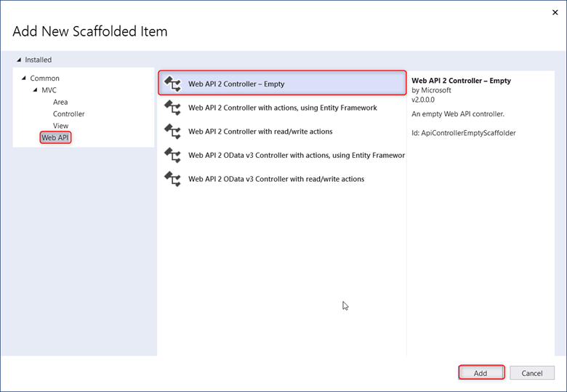The height and width of the screenshot is (392, 567).
Task: Click icon of OData v3 Entity Framework controller
Action: click(172, 155)
